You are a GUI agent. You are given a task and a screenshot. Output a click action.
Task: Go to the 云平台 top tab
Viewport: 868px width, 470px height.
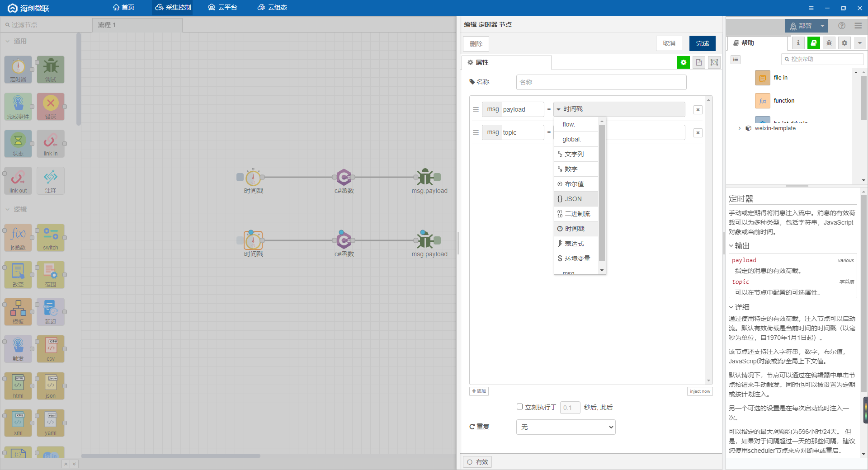(222, 8)
